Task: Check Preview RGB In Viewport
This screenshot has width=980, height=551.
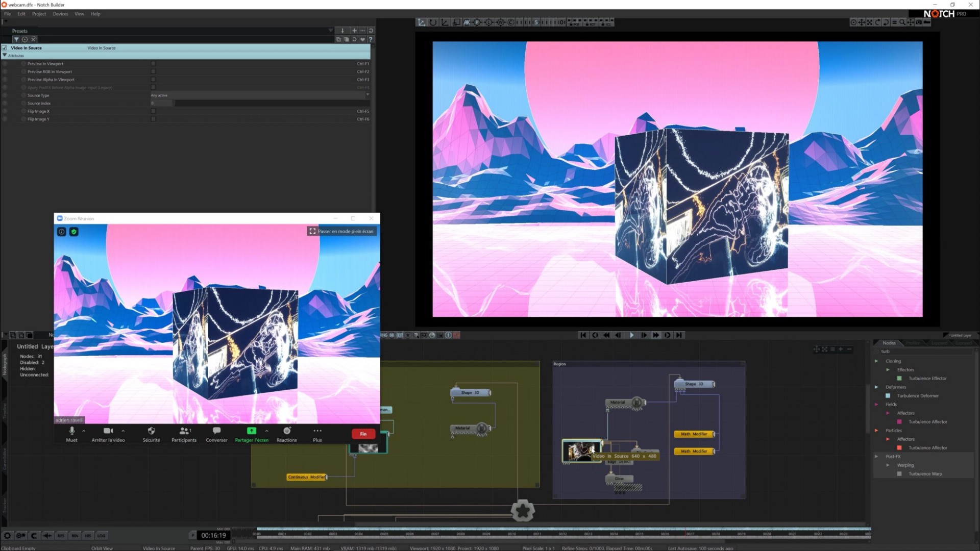Action: 153,71
